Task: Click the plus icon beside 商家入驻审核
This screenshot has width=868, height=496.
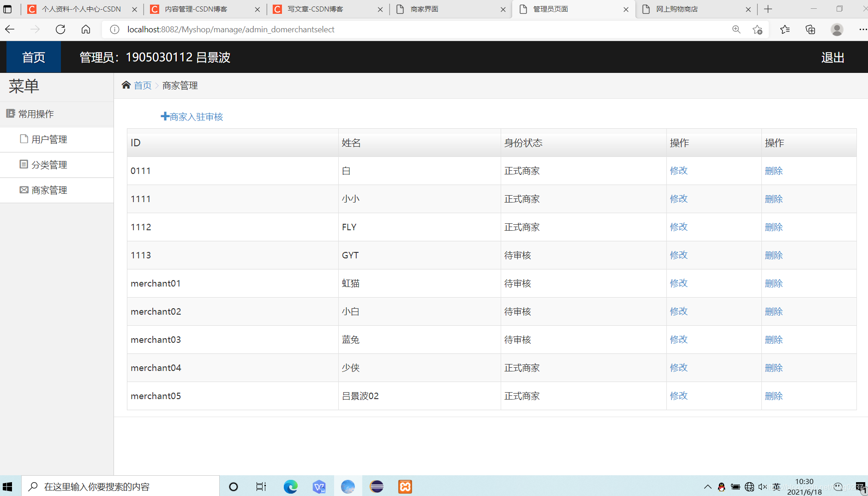Action: pos(164,116)
